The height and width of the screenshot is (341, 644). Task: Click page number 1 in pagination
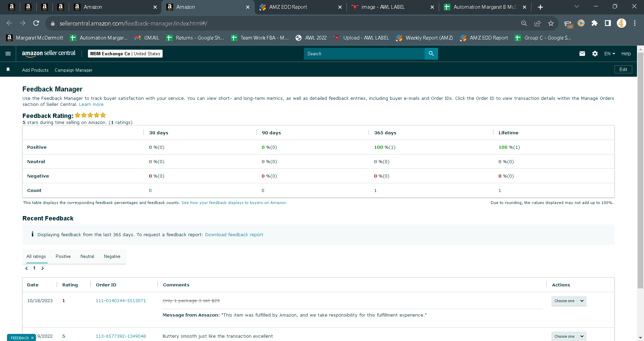pos(34,268)
